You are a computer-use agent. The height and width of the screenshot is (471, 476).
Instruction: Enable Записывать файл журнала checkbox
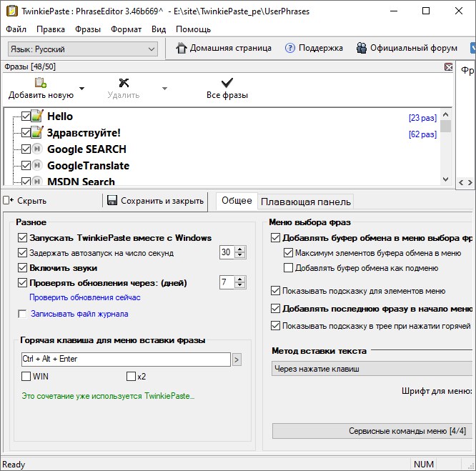pyautogui.click(x=22, y=314)
